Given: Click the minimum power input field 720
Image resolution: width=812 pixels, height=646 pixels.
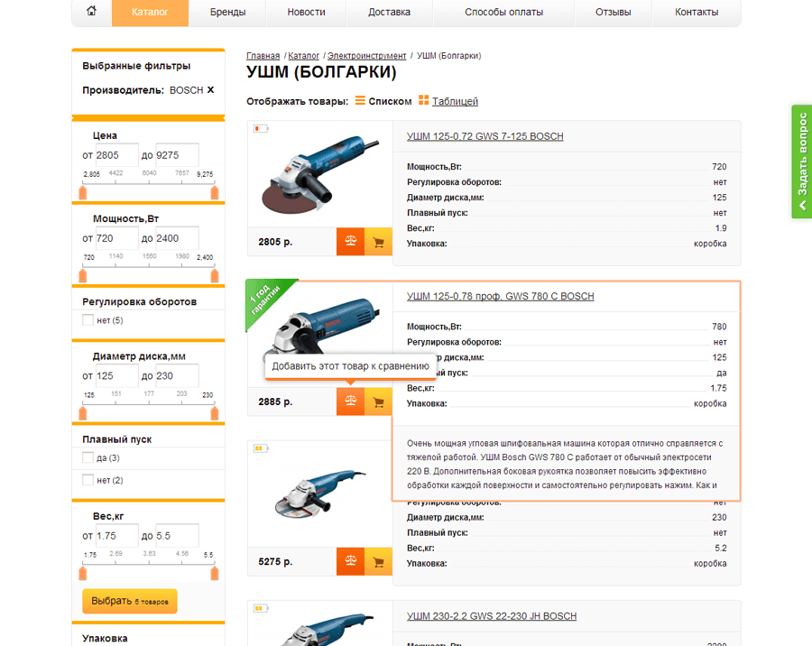Looking at the screenshot, I should coord(117,238).
